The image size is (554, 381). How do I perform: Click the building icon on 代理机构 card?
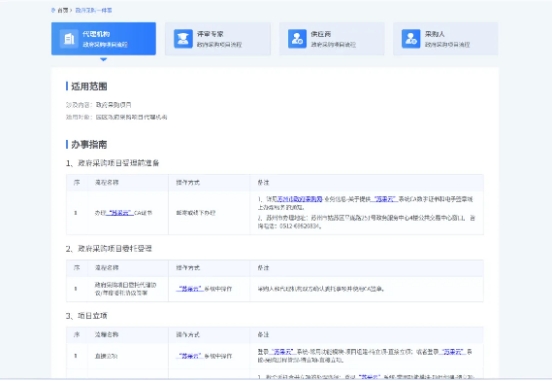(x=69, y=39)
